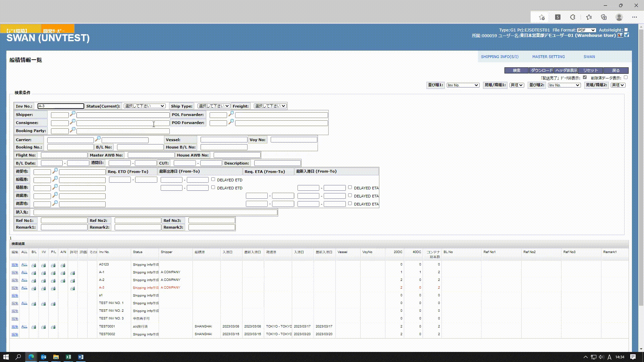Open the POD Forwarder lookup magnifier icon
This screenshot has height=362, width=644.
(231, 122)
